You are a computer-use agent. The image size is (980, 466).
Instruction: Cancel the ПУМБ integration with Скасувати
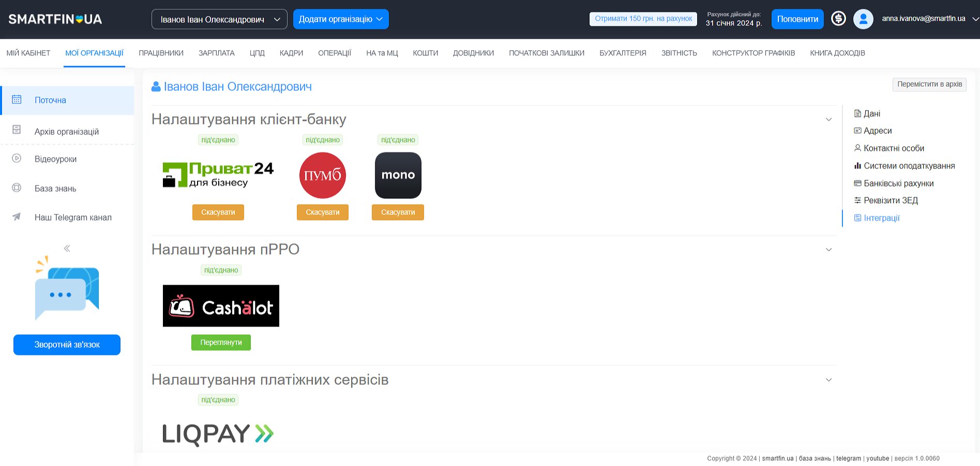click(x=323, y=212)
